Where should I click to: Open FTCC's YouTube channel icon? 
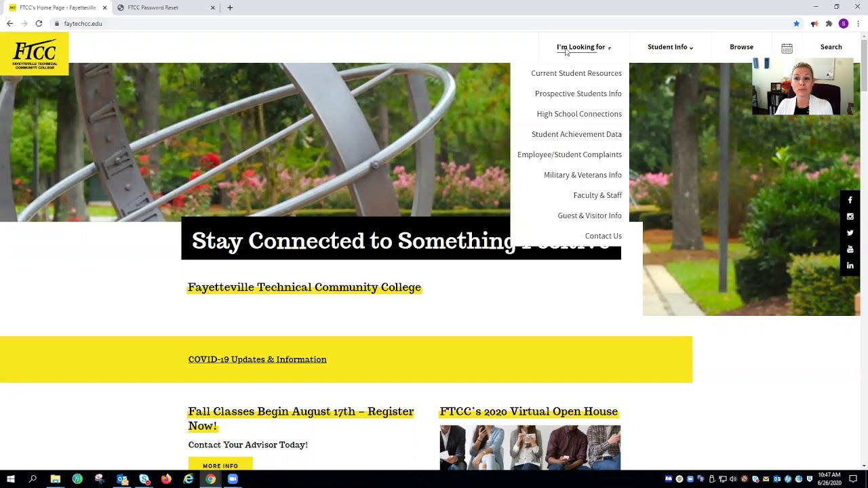click(x=850, y=249)
